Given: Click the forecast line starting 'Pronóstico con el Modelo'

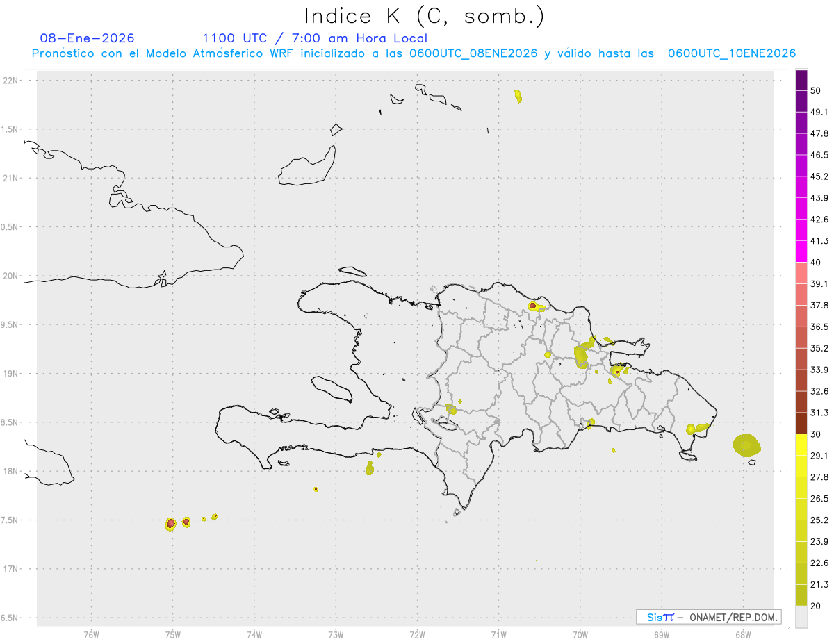Looking at the screenshot, I should point(414,53).
